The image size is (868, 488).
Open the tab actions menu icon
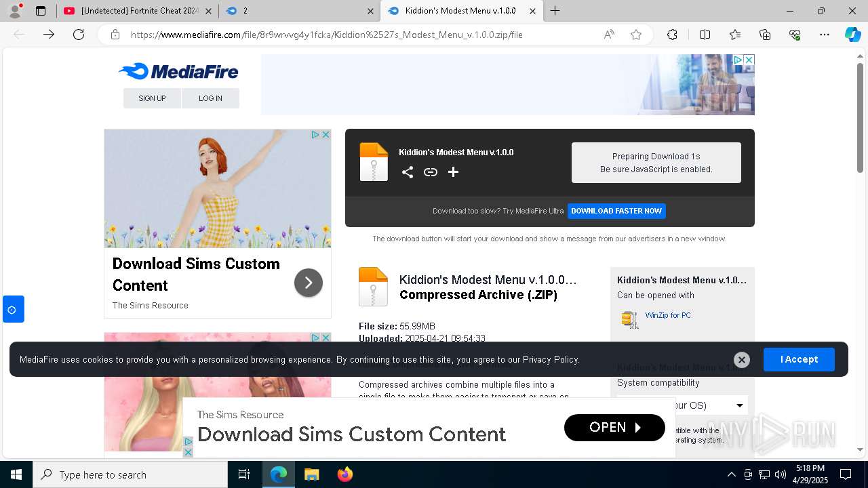[41, 11]
